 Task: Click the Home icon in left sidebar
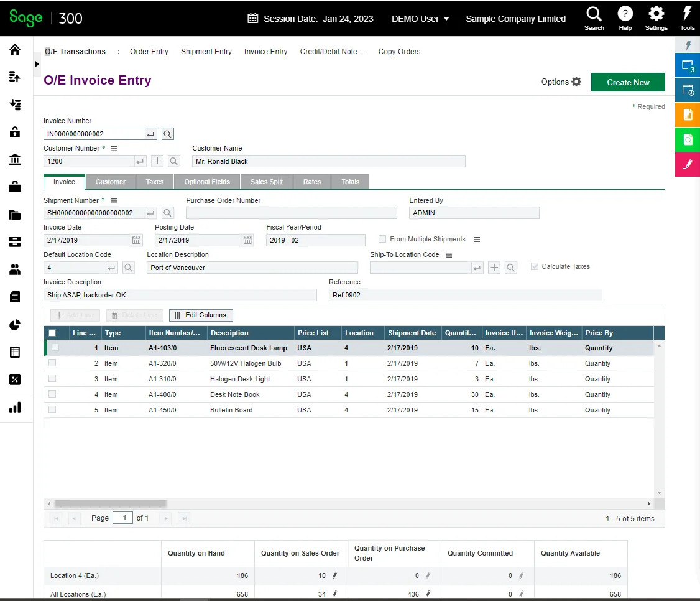pyautogui.click(x=15, y=50)
